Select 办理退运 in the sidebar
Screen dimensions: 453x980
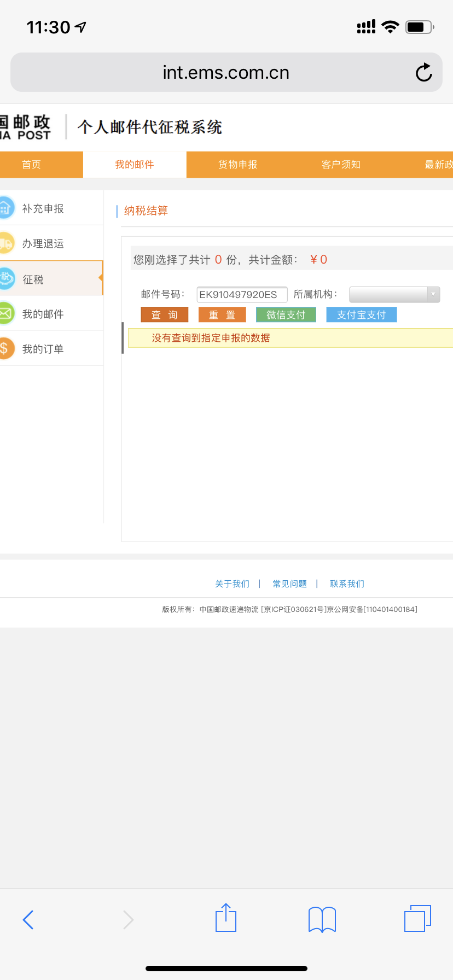(x=51, y=243)
